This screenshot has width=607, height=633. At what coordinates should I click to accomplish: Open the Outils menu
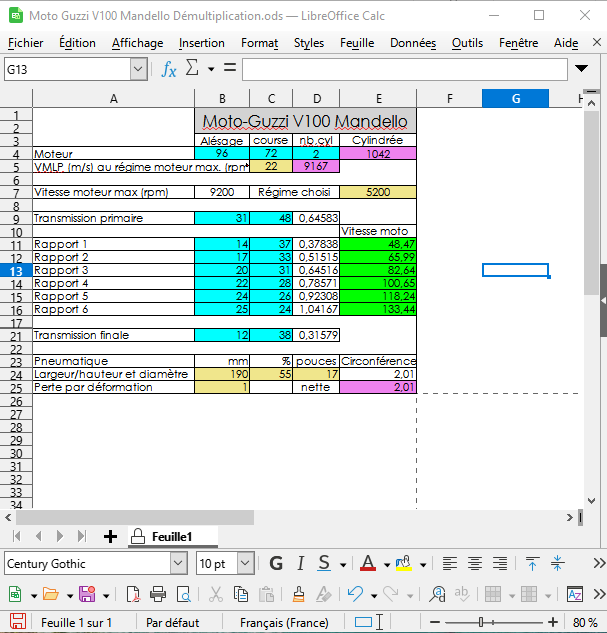point(467,43)
